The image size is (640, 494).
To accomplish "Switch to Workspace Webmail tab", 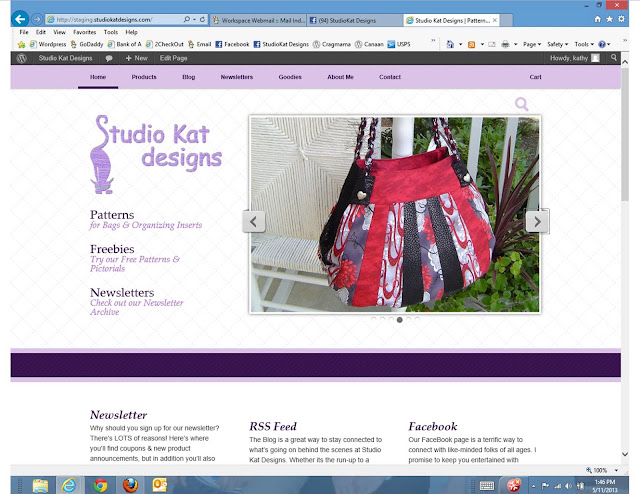I will [x=258, y=20].
